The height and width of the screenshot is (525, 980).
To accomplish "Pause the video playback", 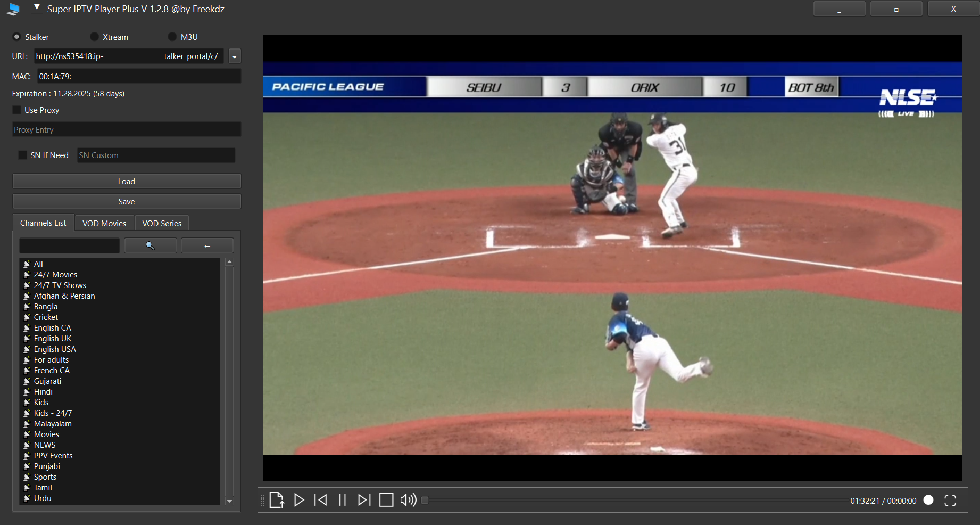I will point(343,500).
